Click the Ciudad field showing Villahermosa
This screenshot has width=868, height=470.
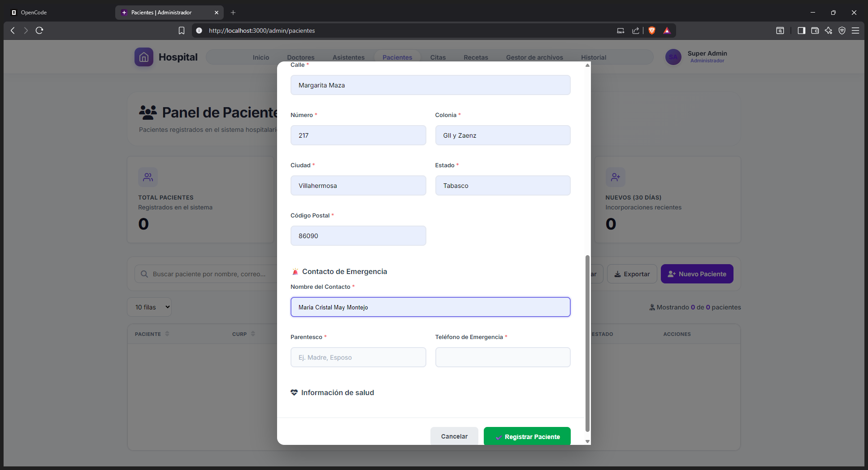point(358,186)
